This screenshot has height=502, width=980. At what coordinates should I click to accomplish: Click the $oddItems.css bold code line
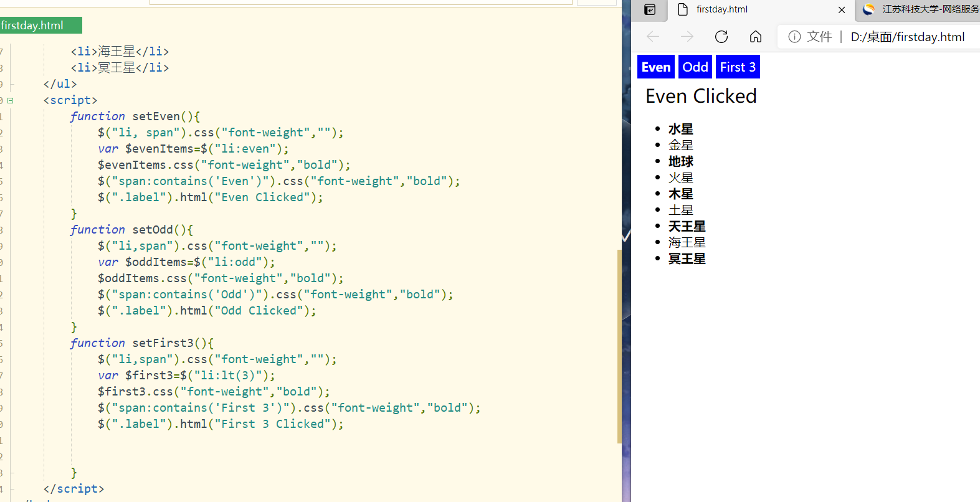(x=221, y=278)
